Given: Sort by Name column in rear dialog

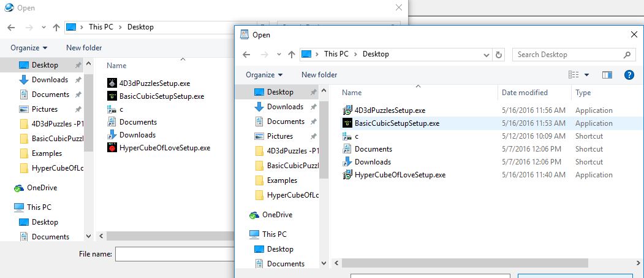Looking at the screenshot, I should click(116, 66).
